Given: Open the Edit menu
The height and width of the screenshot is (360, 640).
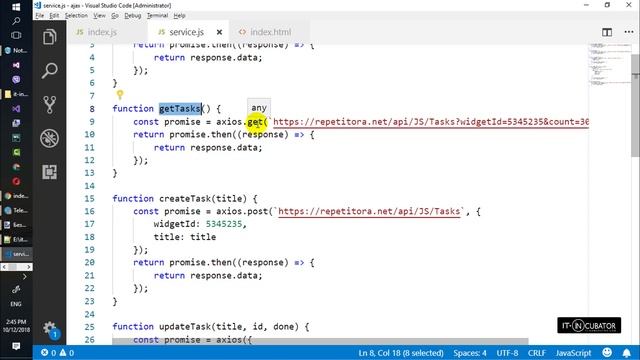Looking at the screenshot, I should (x=54, y=16).
